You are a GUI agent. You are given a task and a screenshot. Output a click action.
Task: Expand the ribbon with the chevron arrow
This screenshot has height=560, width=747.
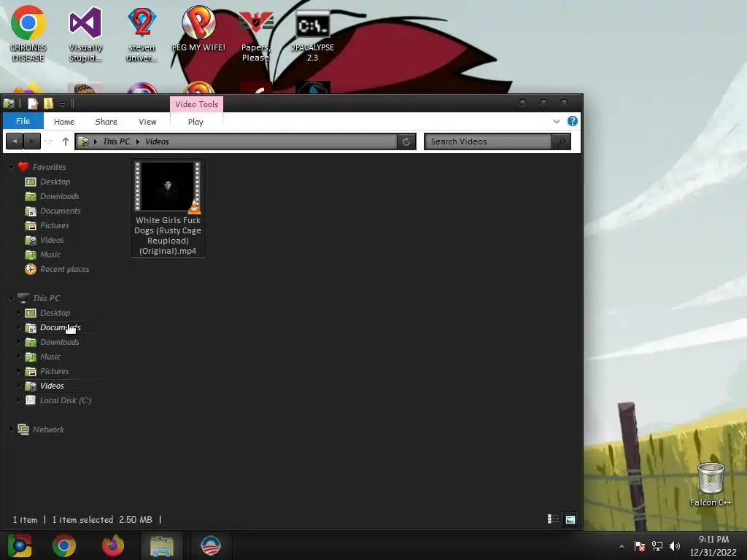coord(556,122)
